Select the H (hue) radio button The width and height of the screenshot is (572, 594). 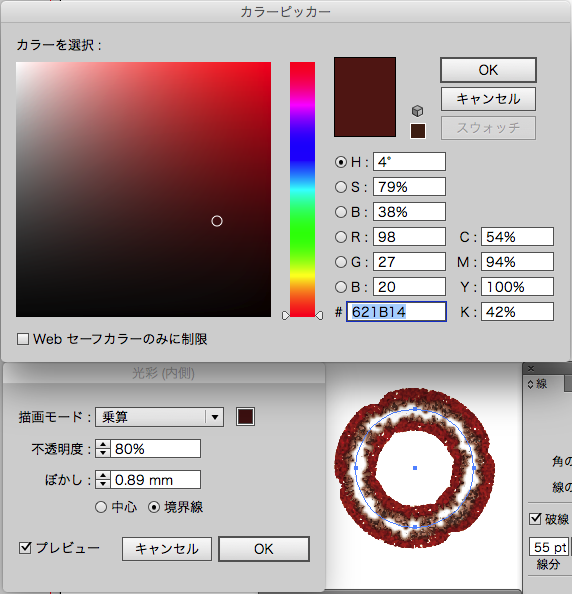(x=341, y=162)
